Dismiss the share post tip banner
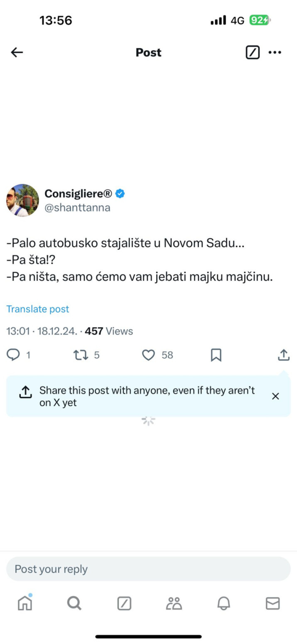Image resolution: width=297 pixels, height=644 pixels. tap(276, 396)
